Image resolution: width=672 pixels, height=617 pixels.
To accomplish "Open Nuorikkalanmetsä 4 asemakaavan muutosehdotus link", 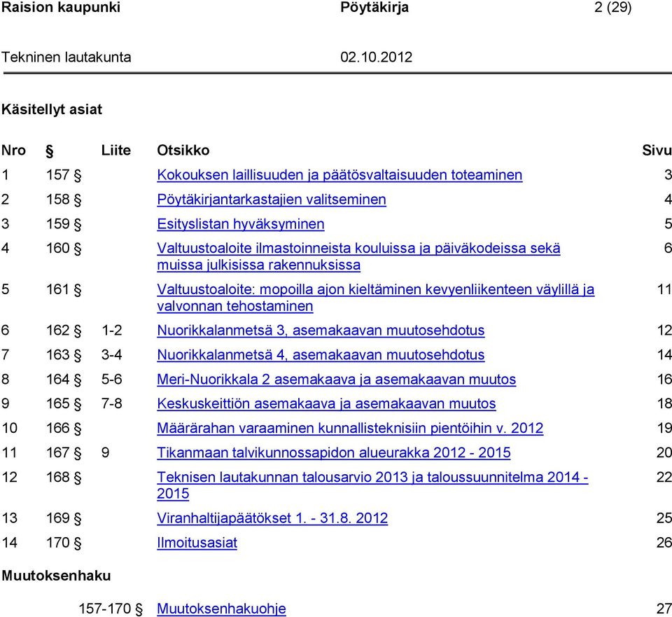I will 321,354.
